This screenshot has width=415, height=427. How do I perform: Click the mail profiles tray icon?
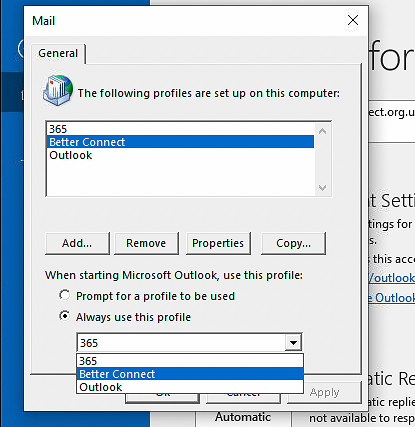tap(58, 90)
